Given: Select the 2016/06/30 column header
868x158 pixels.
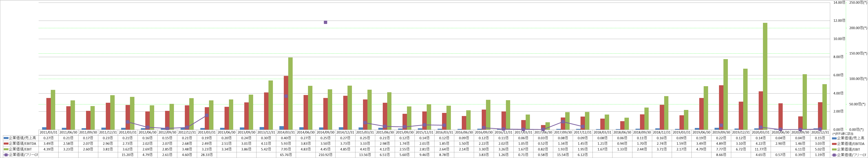Looking at the screenshot, I should tap(464, 132).
